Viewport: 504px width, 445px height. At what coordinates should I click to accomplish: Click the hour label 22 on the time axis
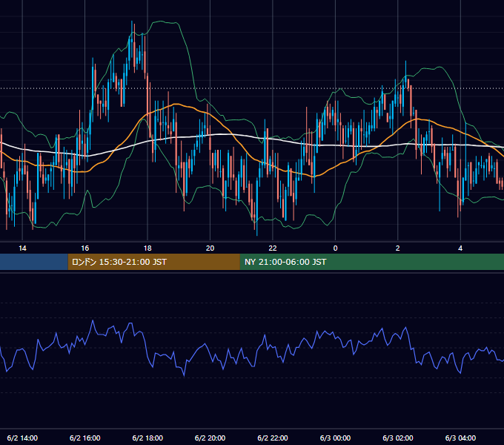click(273, 248)
